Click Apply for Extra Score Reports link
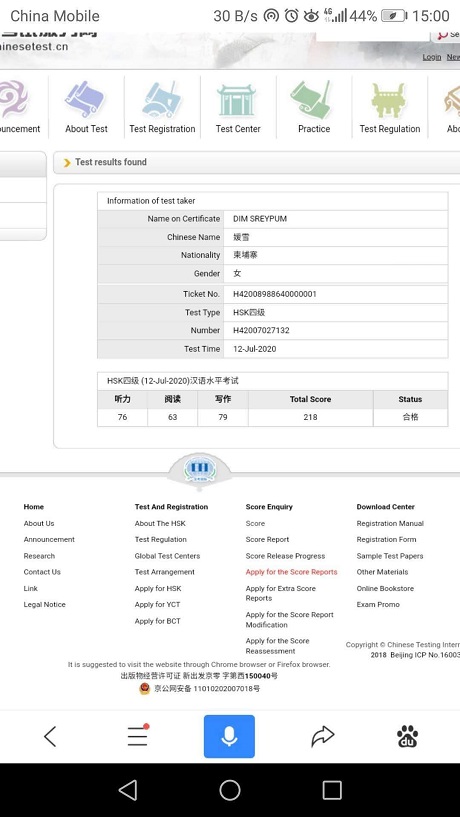The image size is (460, 817). click(x=280, y=593)
